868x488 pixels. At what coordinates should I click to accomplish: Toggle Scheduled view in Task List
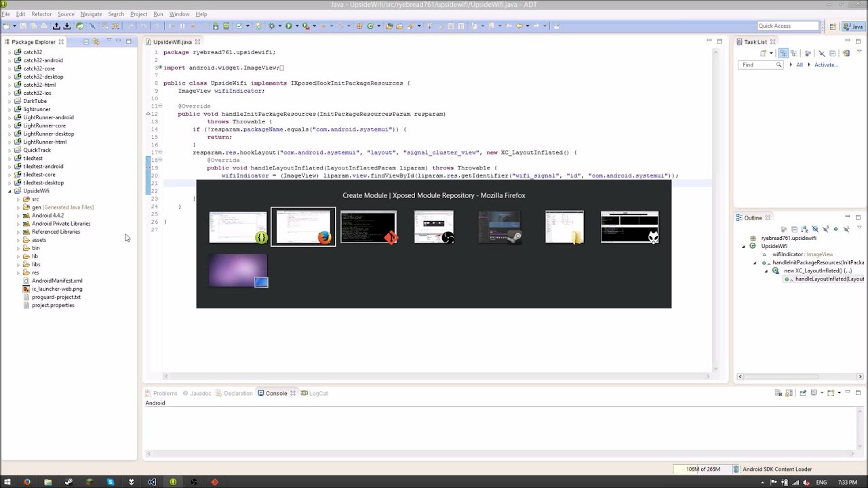click(x=793, y=53)
